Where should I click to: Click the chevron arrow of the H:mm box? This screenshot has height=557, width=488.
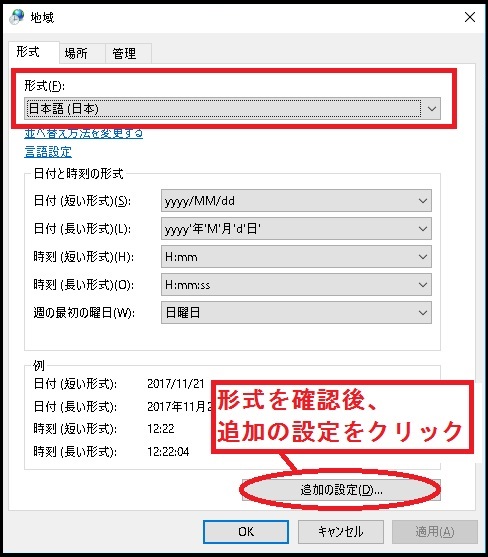click(423, 256)
